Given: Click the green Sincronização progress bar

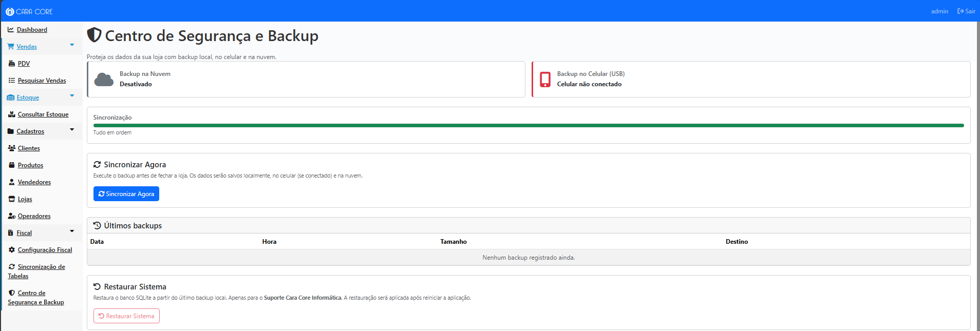Looking at the screenshot, I should (x=528, y=125).
